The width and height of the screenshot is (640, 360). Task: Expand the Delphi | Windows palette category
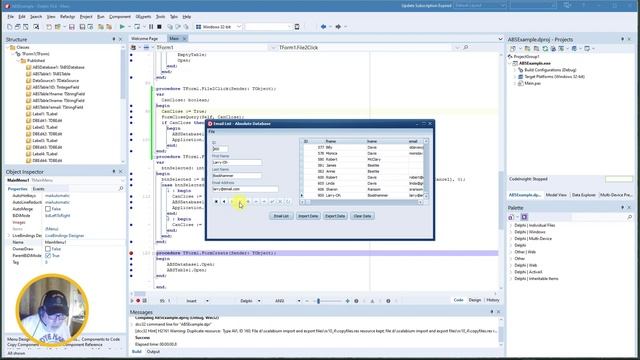coord(511,232)
